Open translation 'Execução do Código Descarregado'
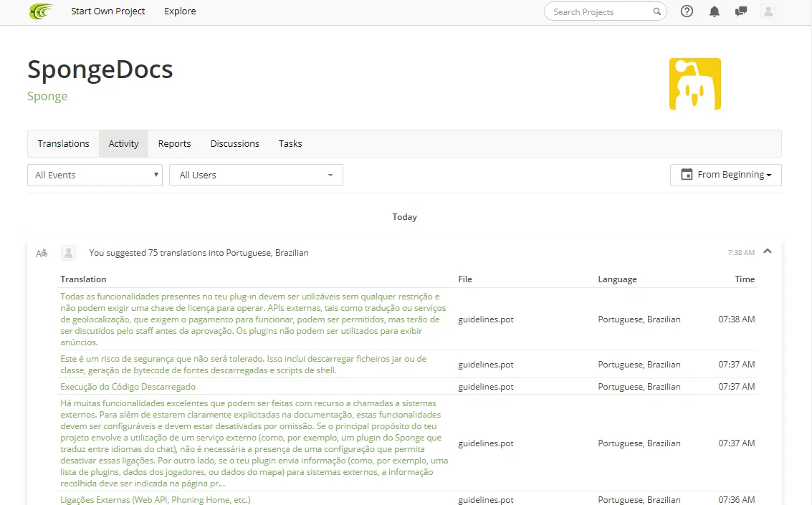Image resolution: width=812 pixels, height=505 pixels. pyautogui.click(x=128, y=387)
